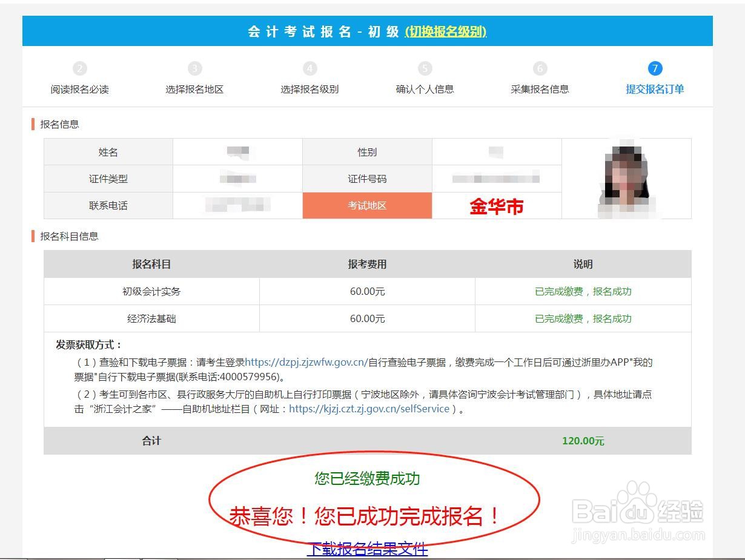
Task: Click step 5 circle 确认个人信息
Action: (425, 68)
